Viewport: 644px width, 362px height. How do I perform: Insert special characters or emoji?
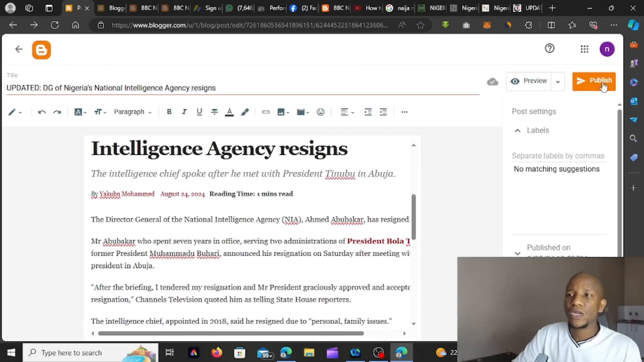321,112
